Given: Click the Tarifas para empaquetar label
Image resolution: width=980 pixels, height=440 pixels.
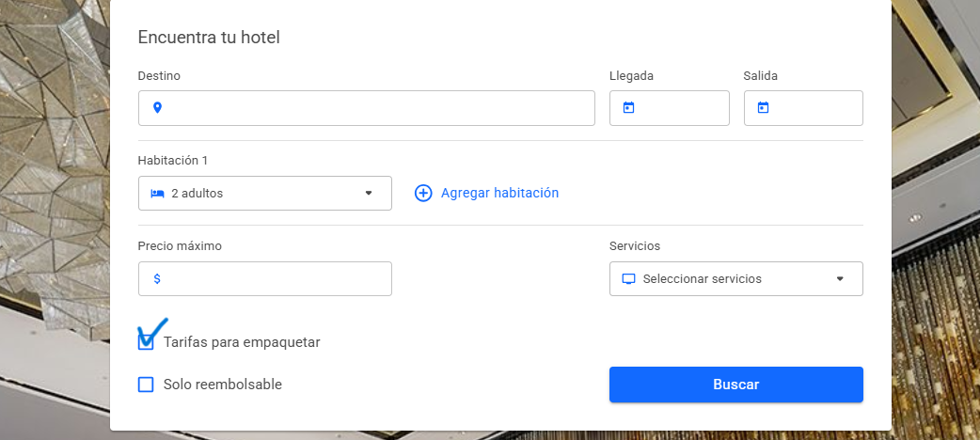Looking at the screenshot, I should [x=242, y=342].
